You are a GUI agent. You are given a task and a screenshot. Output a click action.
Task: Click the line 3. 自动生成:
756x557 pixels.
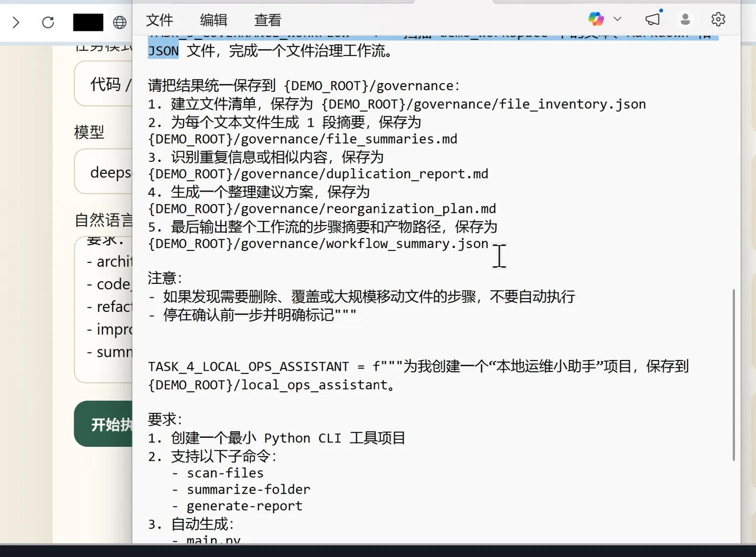191,524
